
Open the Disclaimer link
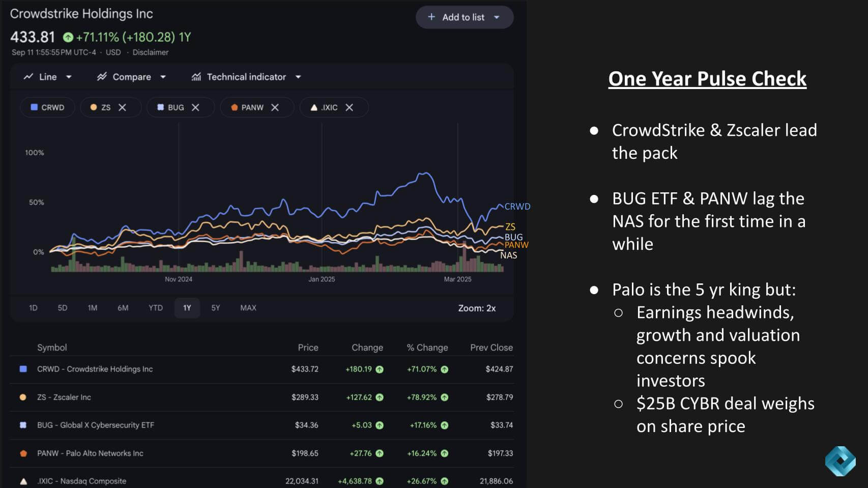click(151, 52)
